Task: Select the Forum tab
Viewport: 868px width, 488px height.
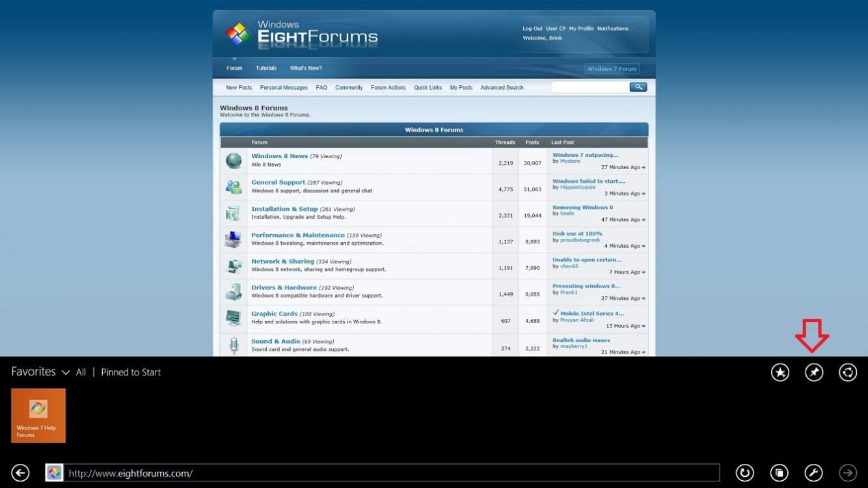Action: [234, 68]
